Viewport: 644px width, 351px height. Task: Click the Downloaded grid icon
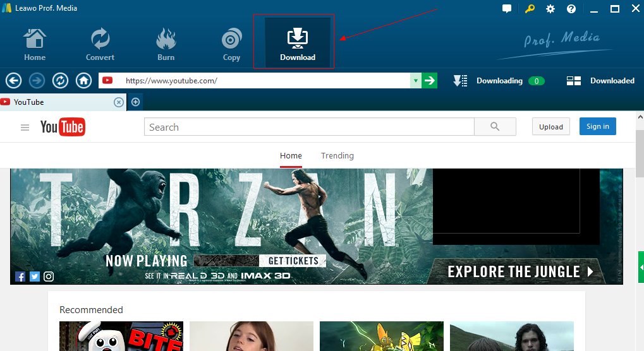point(574,81)
